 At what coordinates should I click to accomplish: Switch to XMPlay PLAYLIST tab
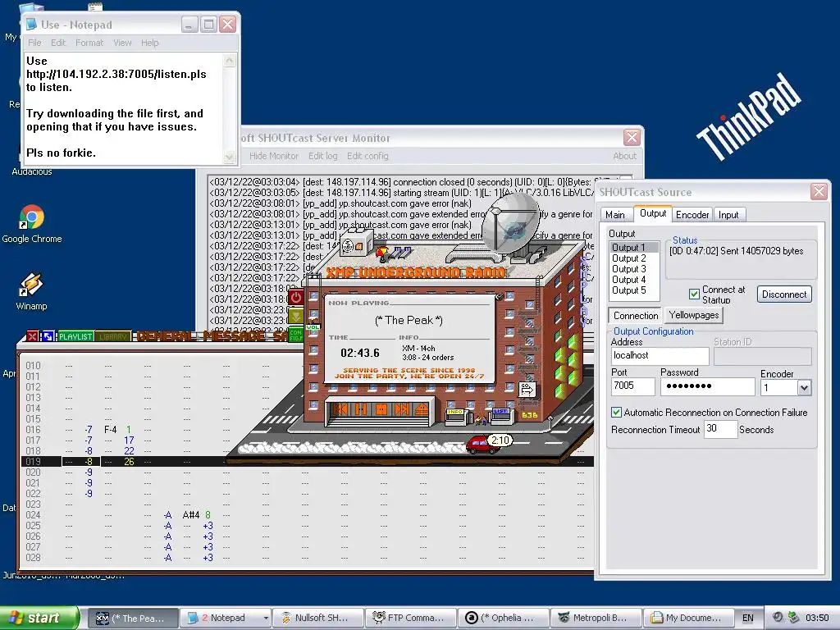pyautogui.click(x=75, y=336)
